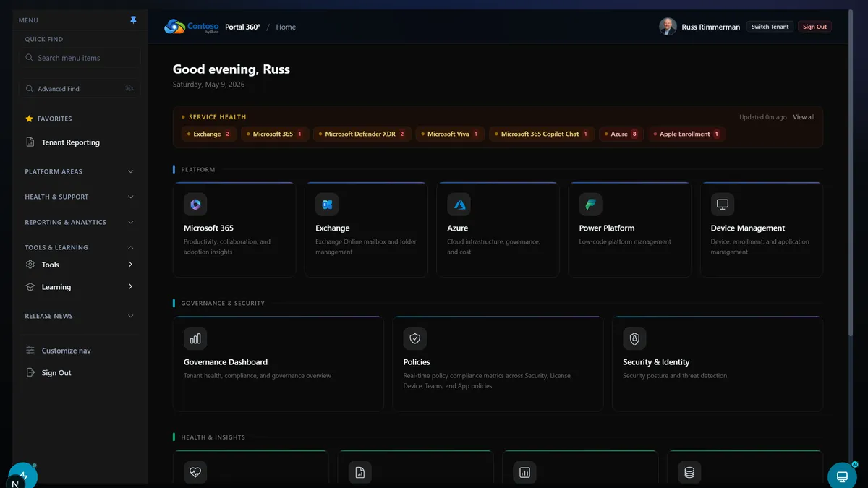Screen dimensions: 868x488
Task: Click the Microsoft 365 card icon
Action: click(195, 205)
